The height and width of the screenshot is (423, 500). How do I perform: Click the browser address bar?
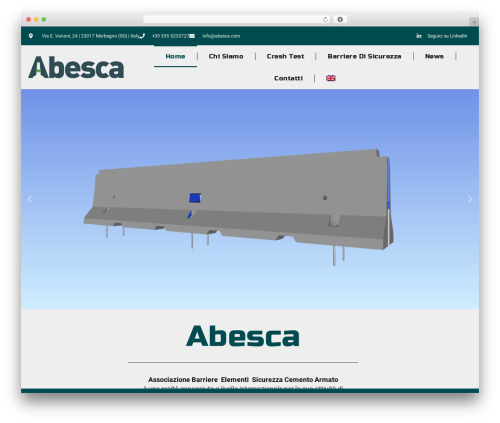pyautogui.click(x=237, y=20)
